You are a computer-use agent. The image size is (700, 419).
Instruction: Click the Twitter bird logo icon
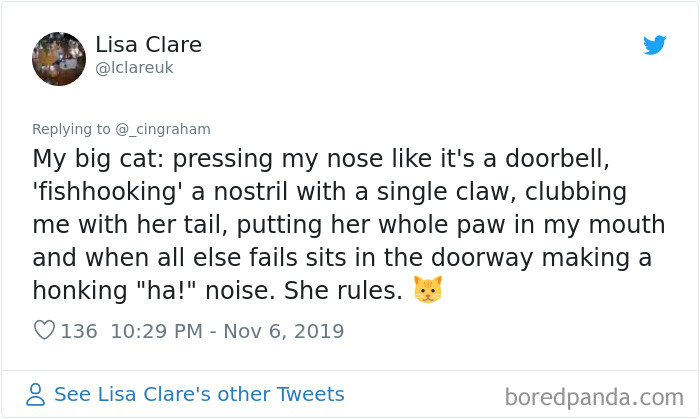(x=654, y=45)
